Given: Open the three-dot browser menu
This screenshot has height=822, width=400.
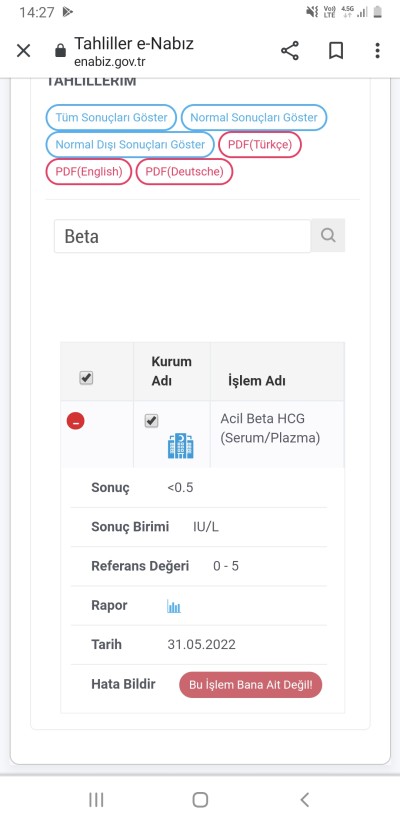Looking at the screenshot, I should point(377,51).
